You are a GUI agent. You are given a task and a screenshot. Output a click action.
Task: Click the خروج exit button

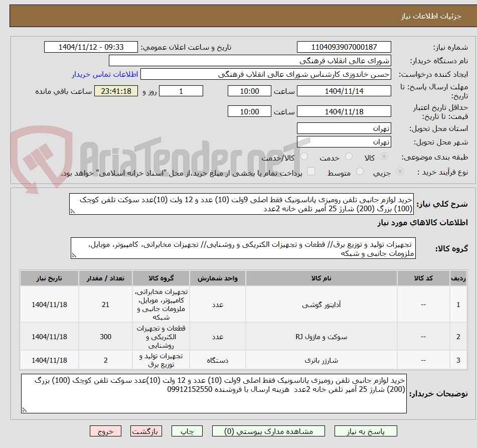pos(105,431)
